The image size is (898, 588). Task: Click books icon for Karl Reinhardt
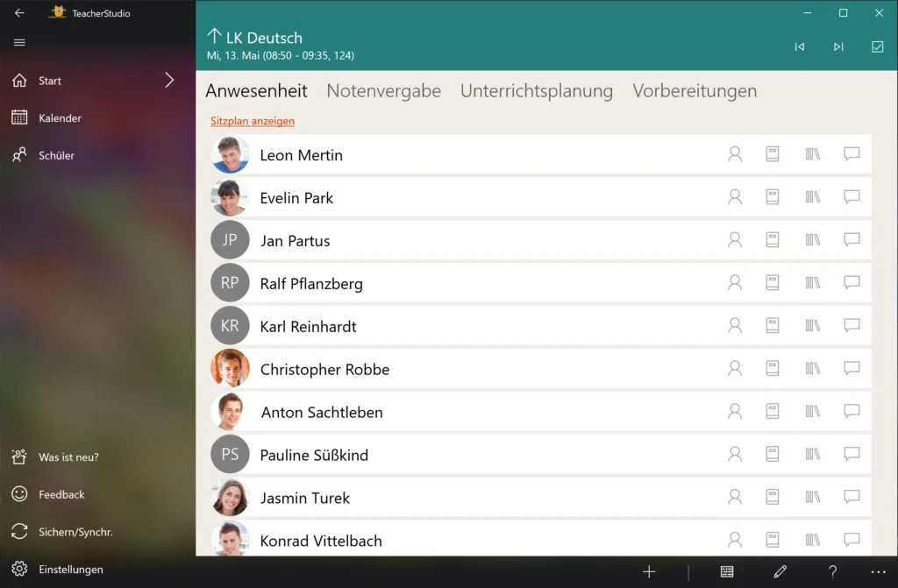pyautogui.click(x=813, y=325)
